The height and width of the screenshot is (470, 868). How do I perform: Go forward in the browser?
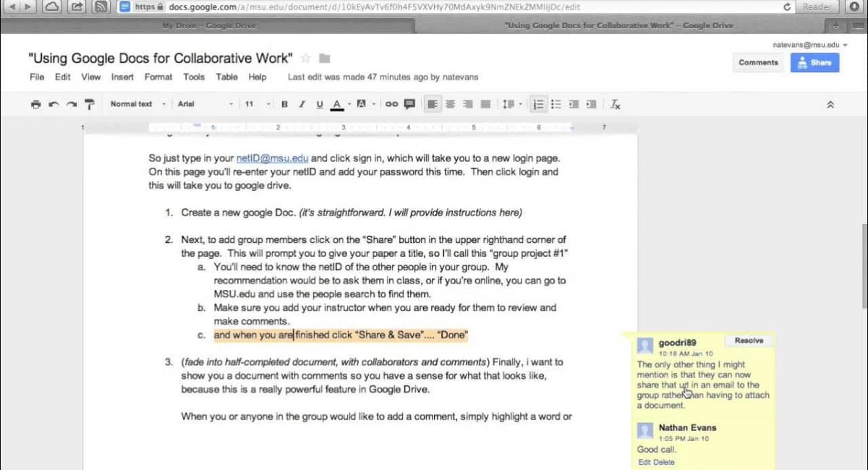click(28, 7)
